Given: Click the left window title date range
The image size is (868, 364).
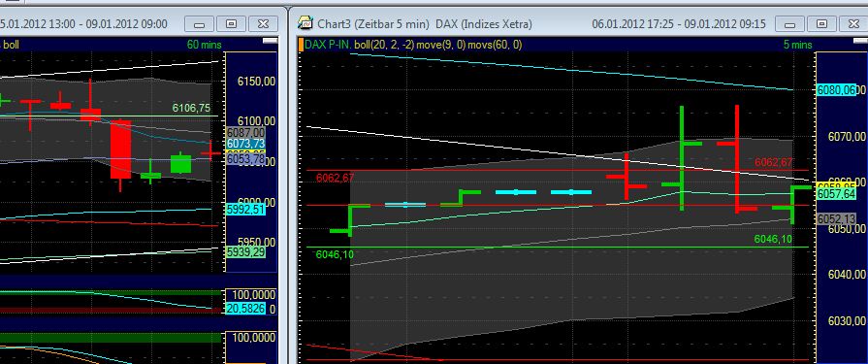Looking at the screenshot, I should [x=83, y=24].
